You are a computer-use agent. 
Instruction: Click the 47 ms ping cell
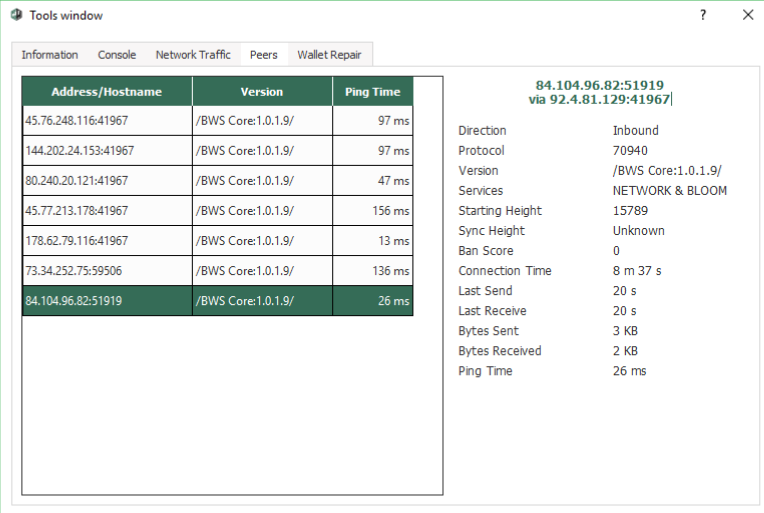[373, 181]
